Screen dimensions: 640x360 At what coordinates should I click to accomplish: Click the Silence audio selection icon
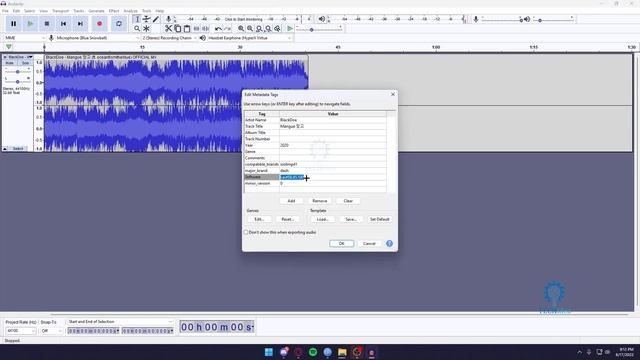pos(206,29)
